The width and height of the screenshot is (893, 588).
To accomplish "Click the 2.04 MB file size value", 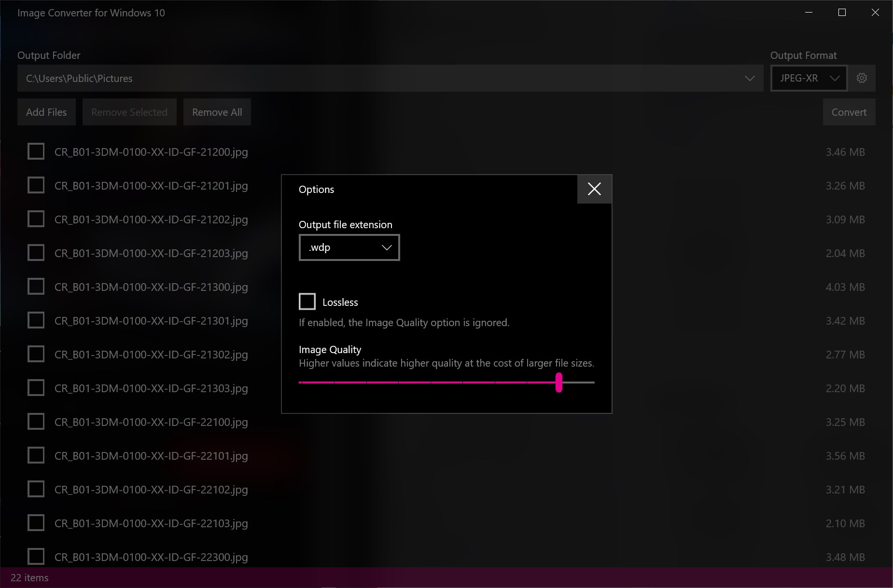I will (x=845, y=253).
